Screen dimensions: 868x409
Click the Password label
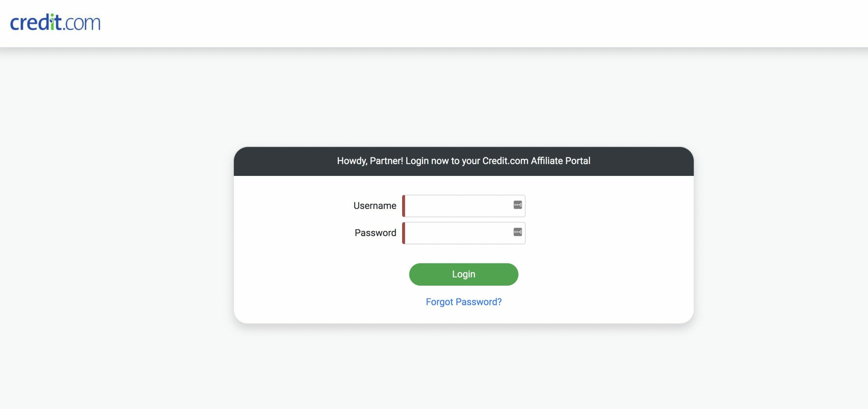pyautogui.click(x=375, y=233)
